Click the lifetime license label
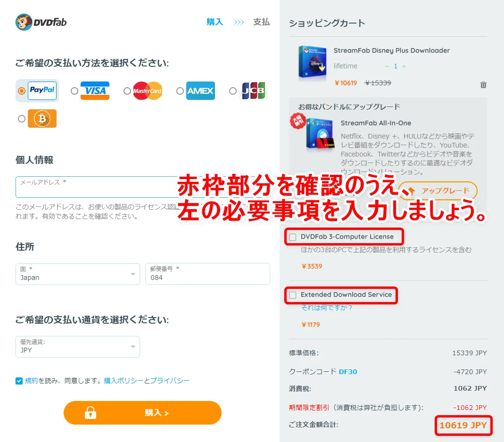The height and width of the screenshot is (442, 504). [346, 66]
